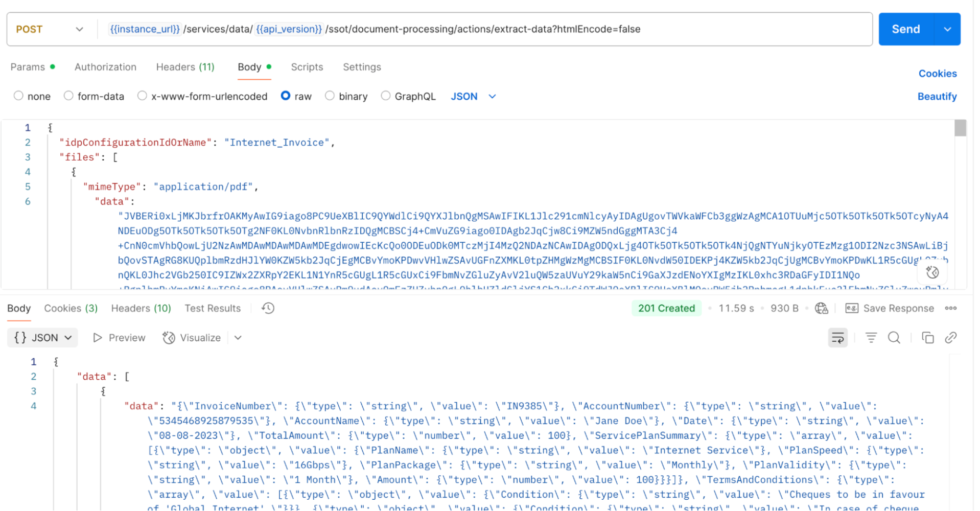Click the Visualize sparkle icon
The height and width of the screenshot is (511, 980).
pos(169,338)
